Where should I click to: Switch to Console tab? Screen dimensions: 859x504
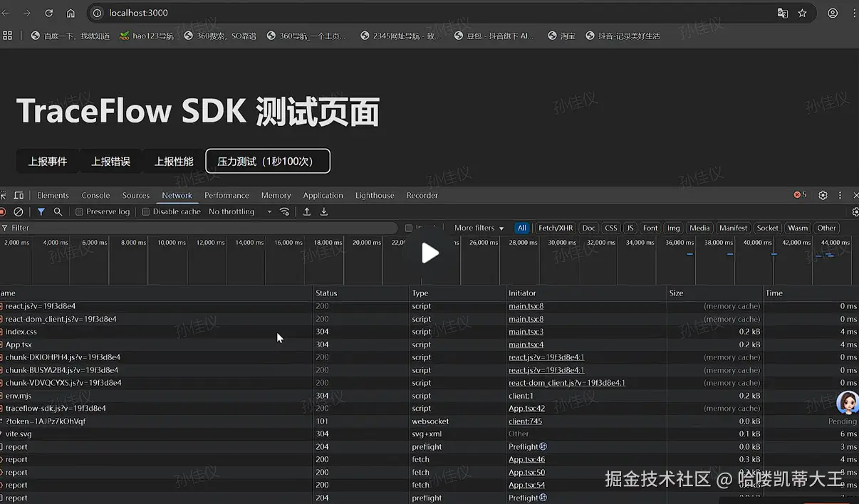(95, 195)
